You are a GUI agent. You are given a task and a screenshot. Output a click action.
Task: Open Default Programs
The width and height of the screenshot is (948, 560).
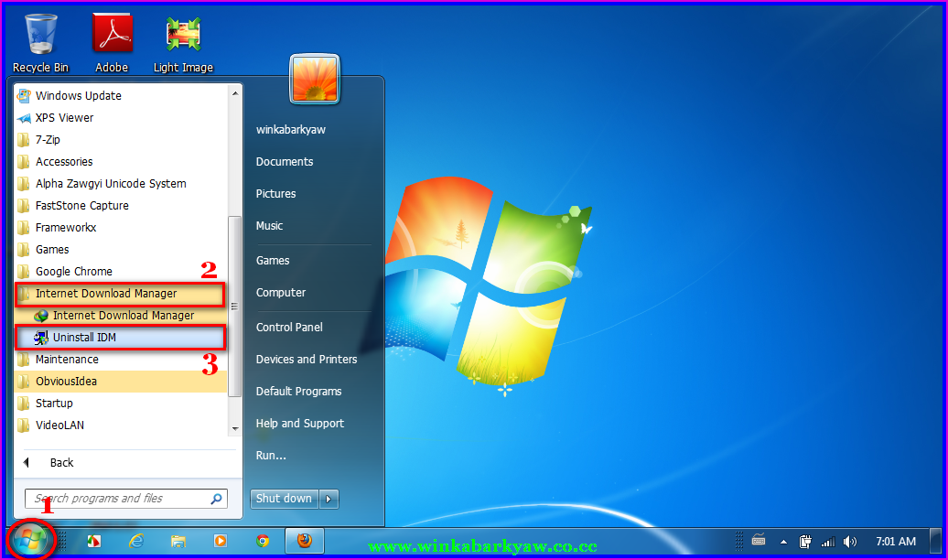point(298,392)
